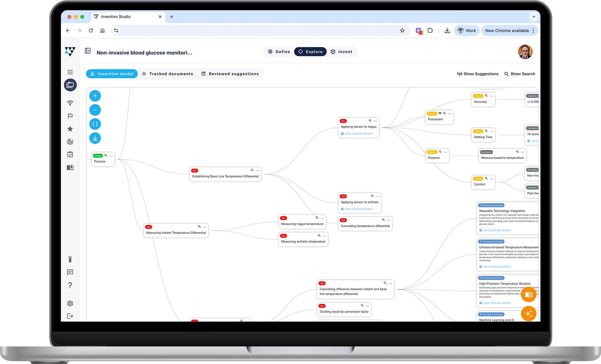This screenshot has height=364, width=601.
Task: Switch to the Invent stage tab
Action: [341, 52]
